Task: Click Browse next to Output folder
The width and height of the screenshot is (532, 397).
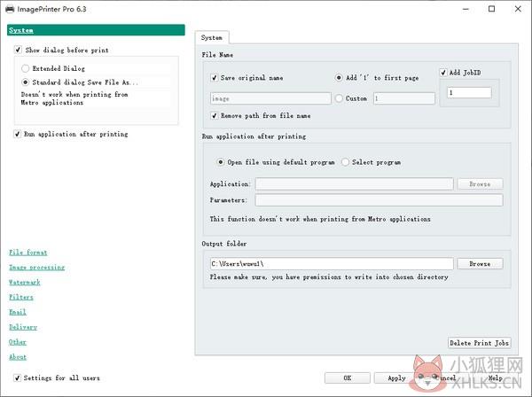Action: [480, 264]
